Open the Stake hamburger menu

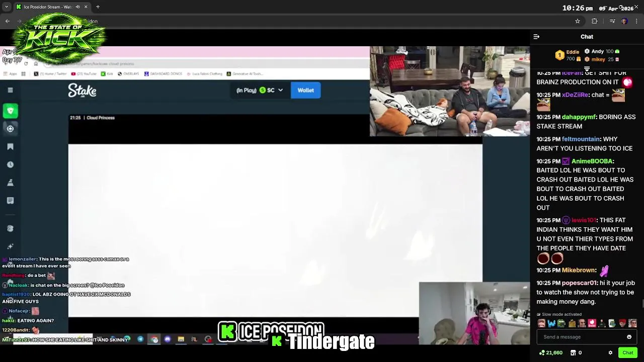(x=10, y=90)
